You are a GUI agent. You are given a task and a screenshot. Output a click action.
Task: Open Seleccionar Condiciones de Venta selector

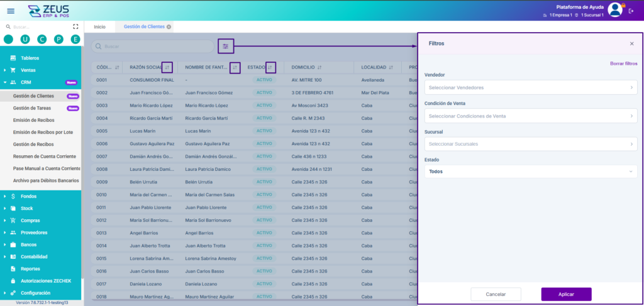point(531,116)
